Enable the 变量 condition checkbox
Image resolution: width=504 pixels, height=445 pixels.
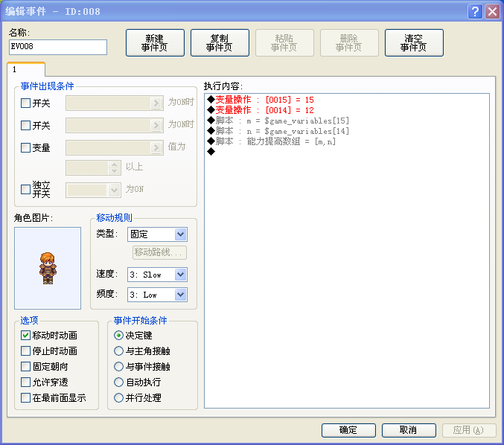click(25, 147)
